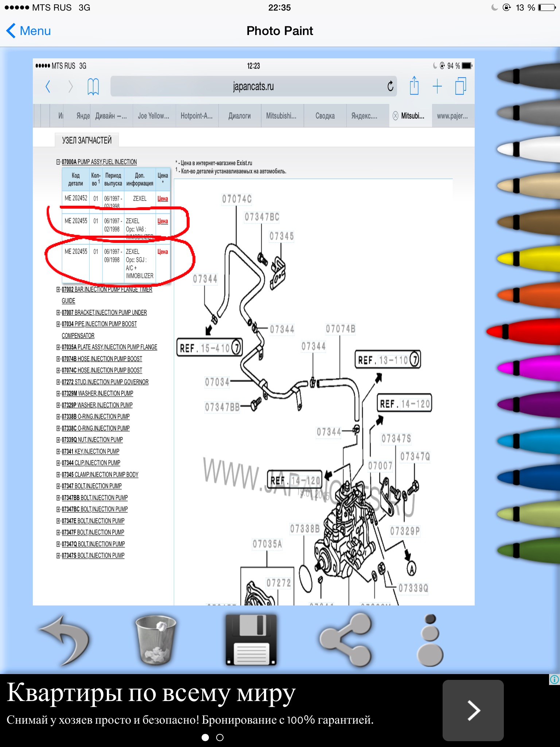This screenshot has width=560, height=747.
Task: Save the painting with the floppy disk icon
Action: (x=251, y=639)
